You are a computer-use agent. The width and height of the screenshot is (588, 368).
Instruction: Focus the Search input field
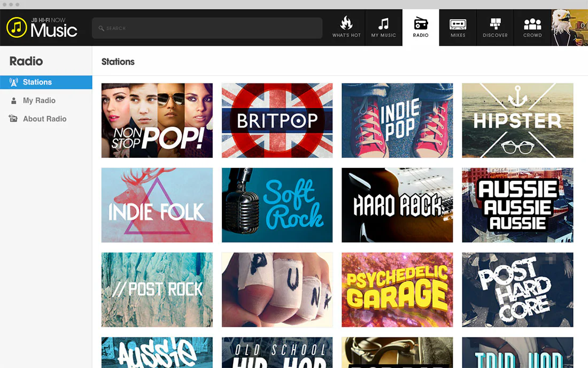207,28
